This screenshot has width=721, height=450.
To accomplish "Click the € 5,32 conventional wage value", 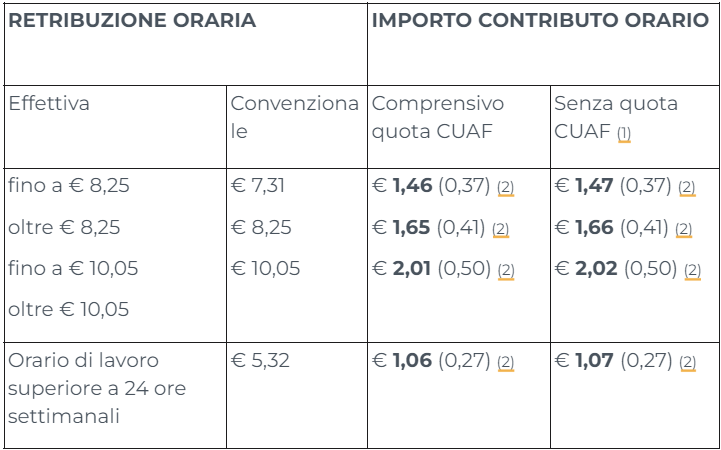I will pos(260,360).
